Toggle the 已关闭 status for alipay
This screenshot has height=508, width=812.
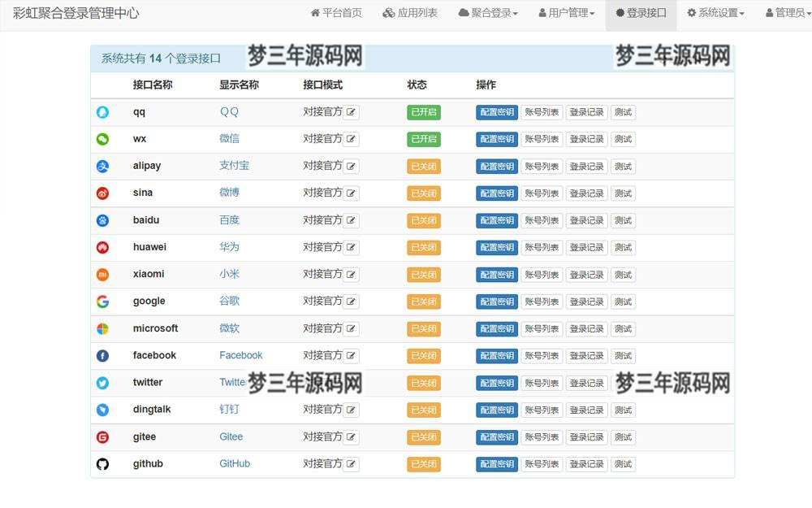pos(424,167)
